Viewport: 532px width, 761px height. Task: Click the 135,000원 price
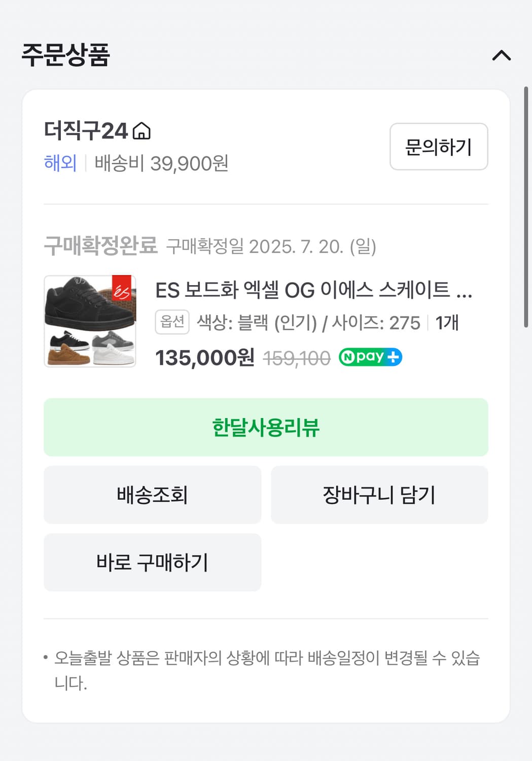204,358
